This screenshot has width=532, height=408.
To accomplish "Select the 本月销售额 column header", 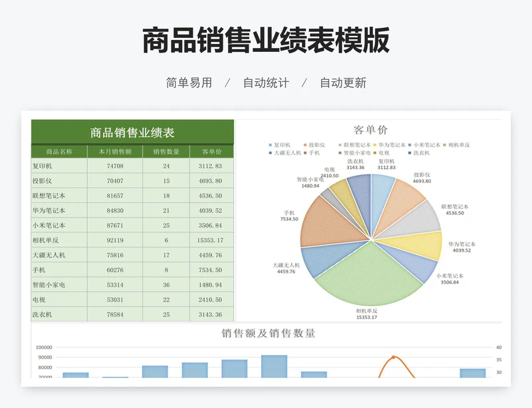I will pos(115,152).
